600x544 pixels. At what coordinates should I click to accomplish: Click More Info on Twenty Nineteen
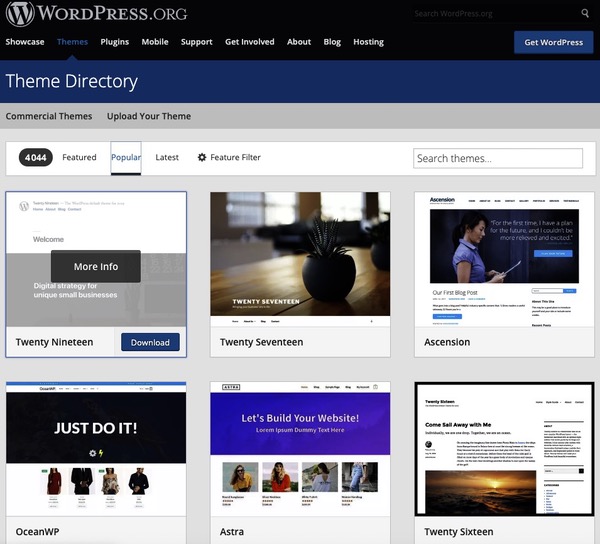coord(96,266)
